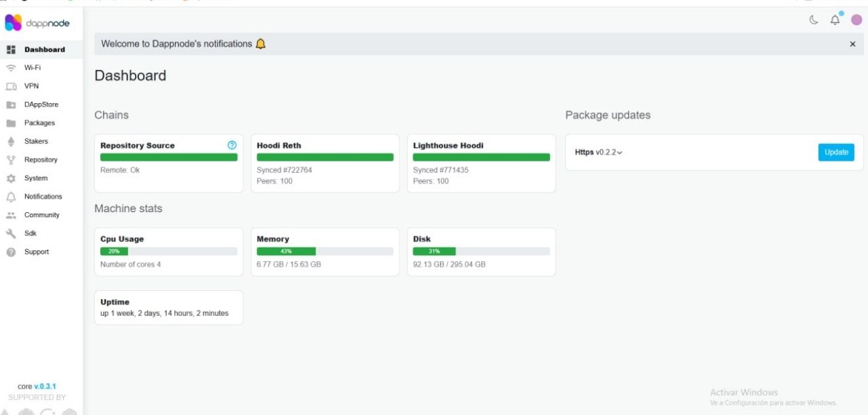Open the Support menu item
This screenshot has width=868, height=415.
(41, 252)
